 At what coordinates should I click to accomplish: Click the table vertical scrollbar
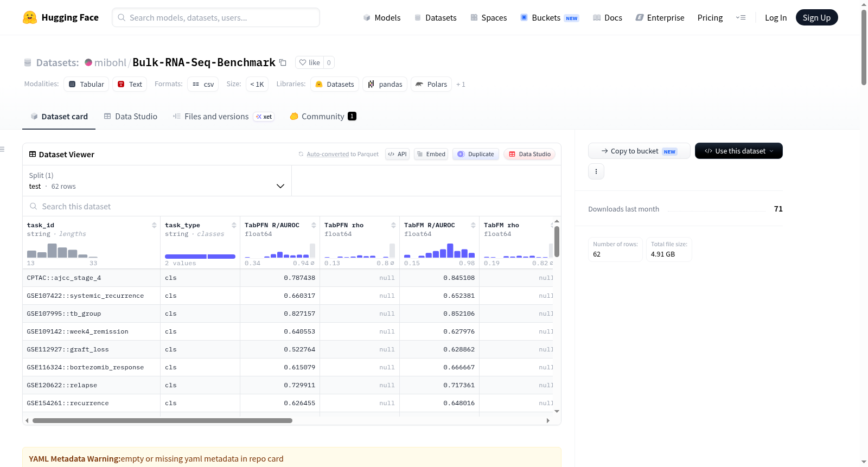[x=557, y=241]
